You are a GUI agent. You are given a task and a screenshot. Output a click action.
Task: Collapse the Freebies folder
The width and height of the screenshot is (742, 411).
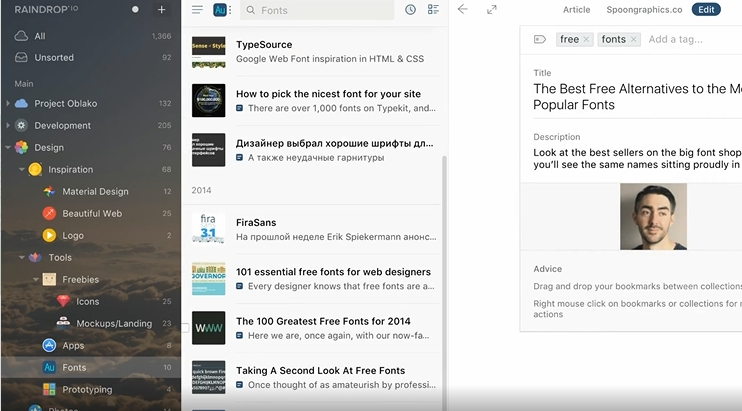pyautogui.click(x=36, y=280)
